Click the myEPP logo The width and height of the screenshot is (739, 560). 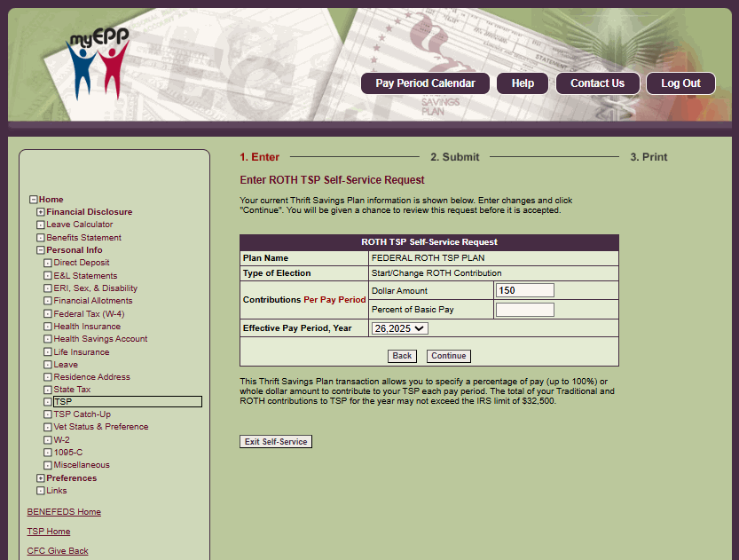click(x=98, y=63)
